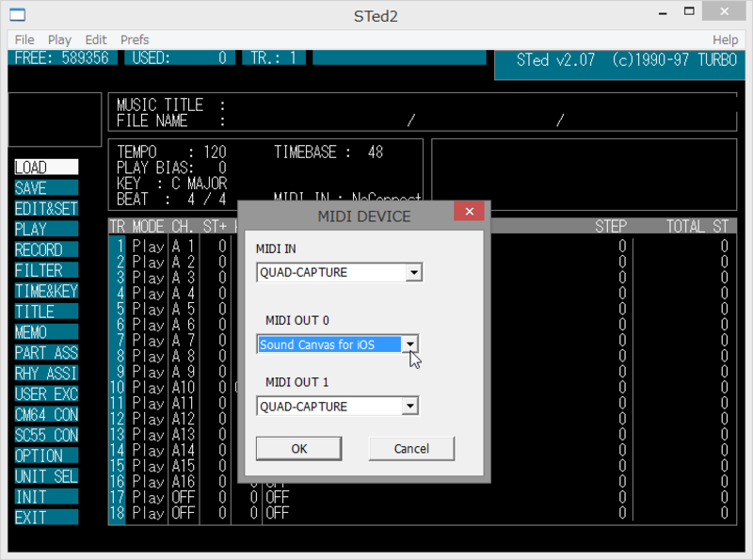Select the Sound Canvas for iOS combo box
Image resolution: width=753 pixels, height=560 pixels.
(337, 344)
